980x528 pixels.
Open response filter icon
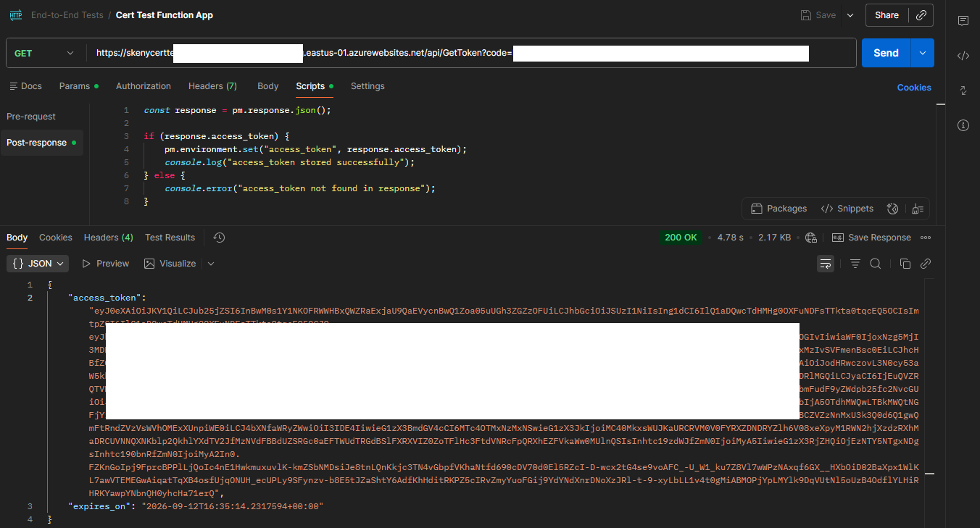(x=855, y=264)
